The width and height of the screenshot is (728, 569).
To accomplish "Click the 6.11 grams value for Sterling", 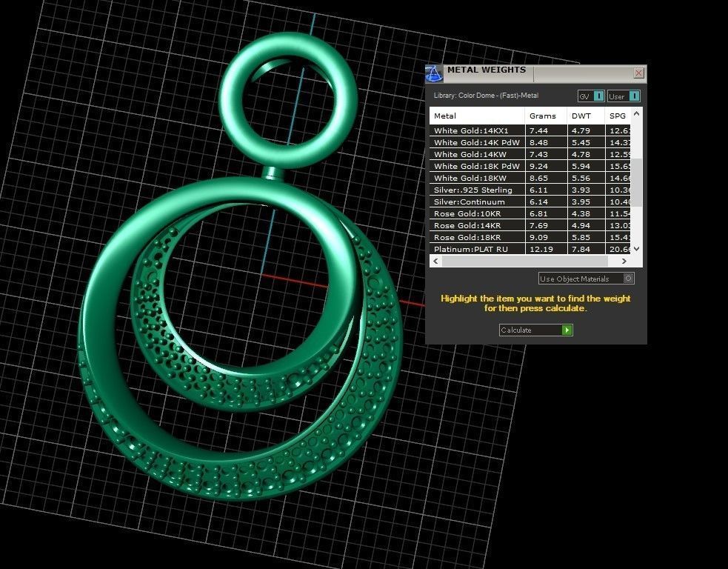I will [x=538, y=190].
